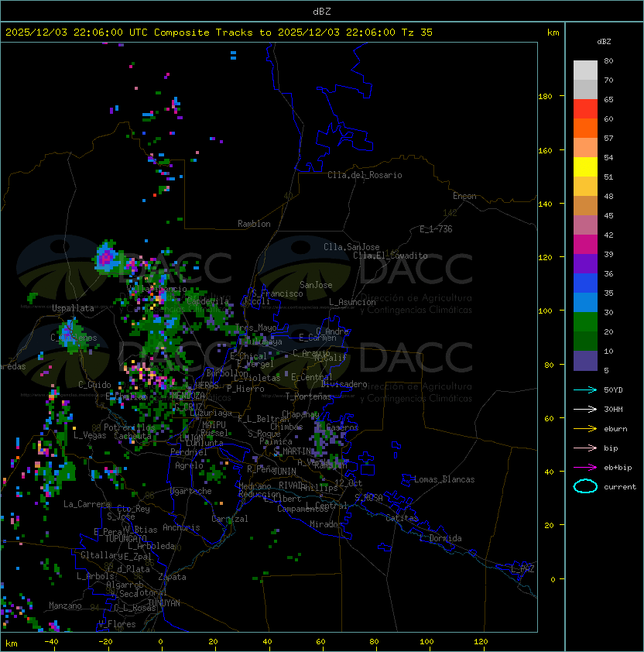Click the 'JUNIN' map label
This screenshot has height=652, width=644.
pos(284,472)
